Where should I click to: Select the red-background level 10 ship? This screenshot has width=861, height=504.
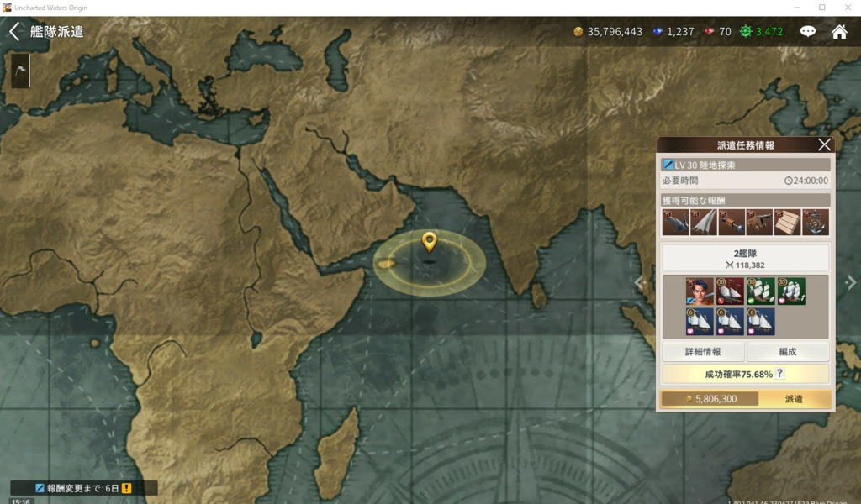tap(730, 291)
